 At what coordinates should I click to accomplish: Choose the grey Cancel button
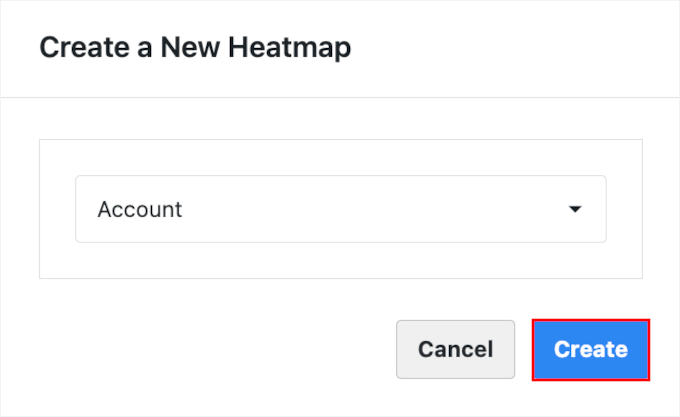(455, 349)
